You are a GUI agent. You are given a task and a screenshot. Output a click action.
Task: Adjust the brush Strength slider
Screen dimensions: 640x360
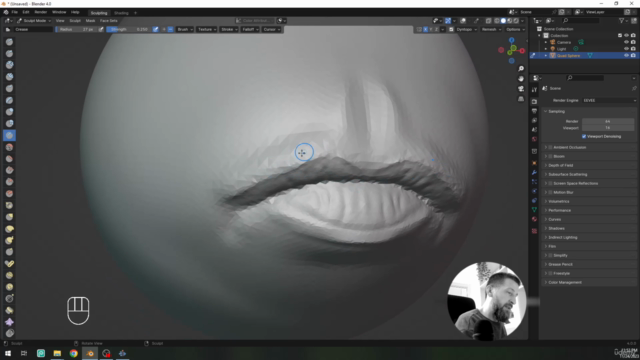click(129, 29)
